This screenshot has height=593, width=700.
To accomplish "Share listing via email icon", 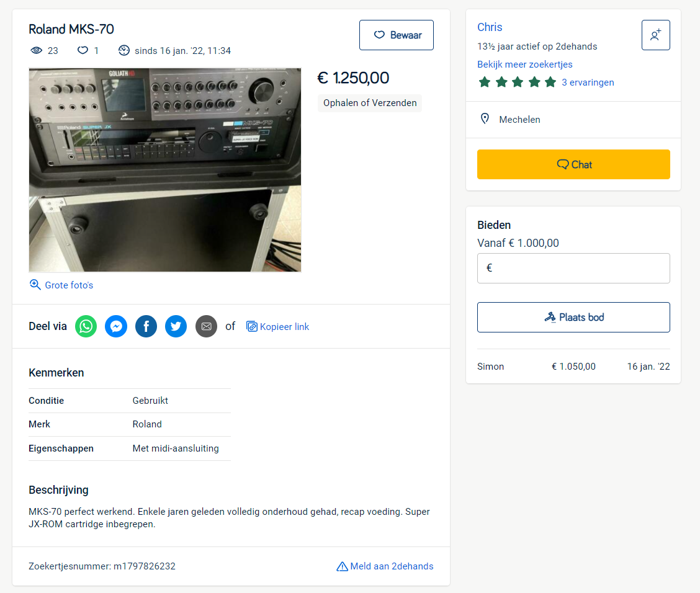I will click(206, 326).
